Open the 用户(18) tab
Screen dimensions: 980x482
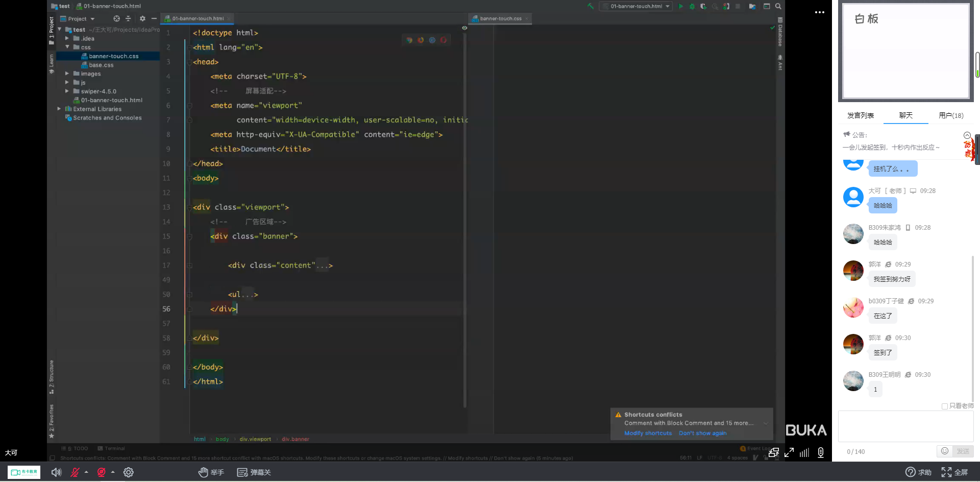pyautogui.click(x=951, y=115)
